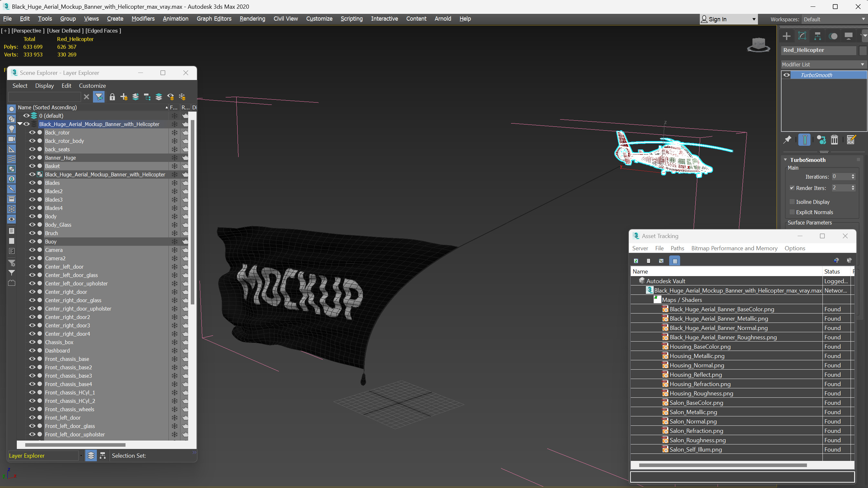Screen dimensions: 868x488
Task: Toggle visibility of Body layer
Action: click(33, 216)
